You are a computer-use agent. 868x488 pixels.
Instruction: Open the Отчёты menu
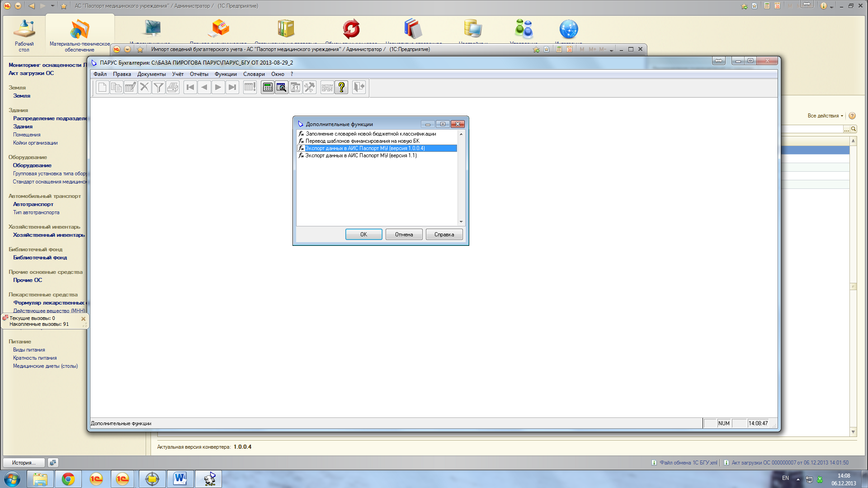(x=199, y=74)
